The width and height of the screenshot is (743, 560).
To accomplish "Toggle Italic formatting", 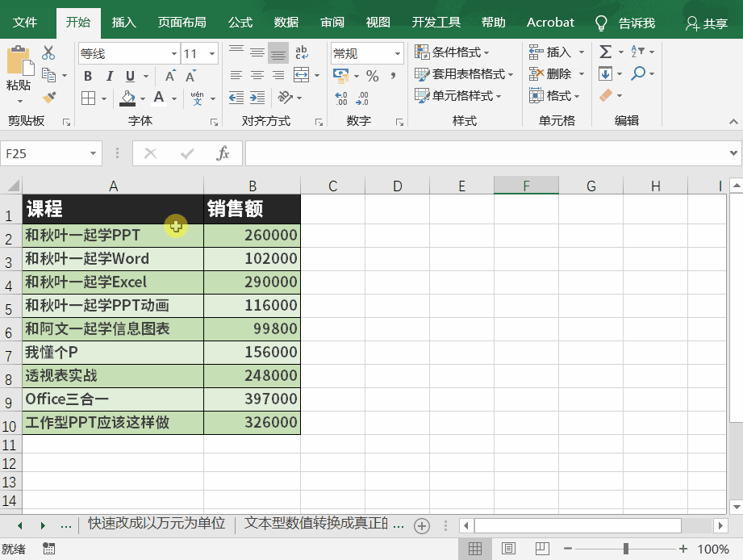I will pos(110,76).
